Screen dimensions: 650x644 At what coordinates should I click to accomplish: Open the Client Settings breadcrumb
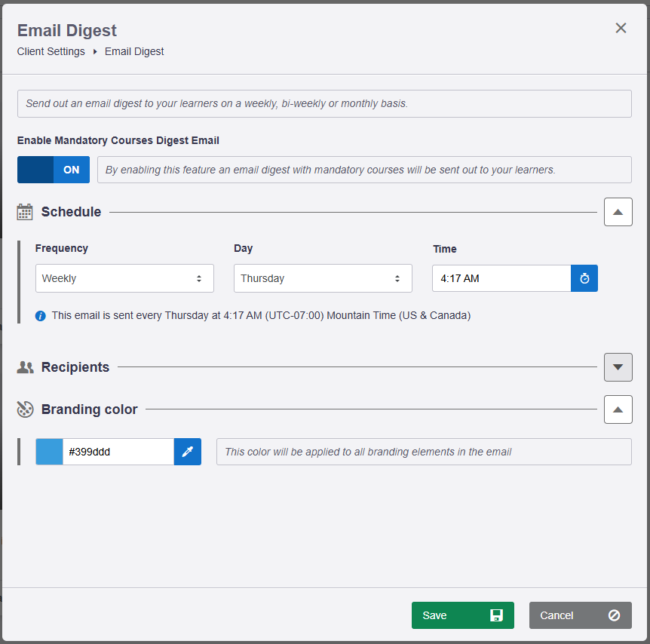pyautogui.click(x=51, y=51)
